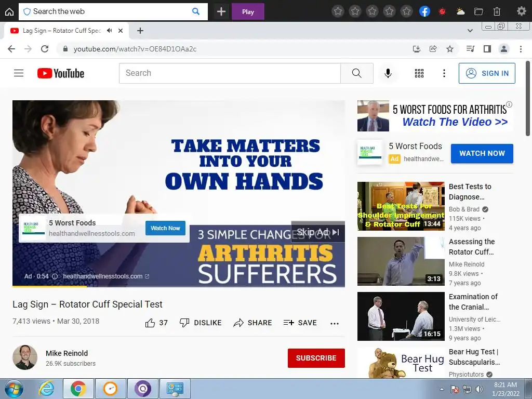This screenshot has height=399, width=532.
Task: Toggle the browser side panel
Action: point(487,49)
